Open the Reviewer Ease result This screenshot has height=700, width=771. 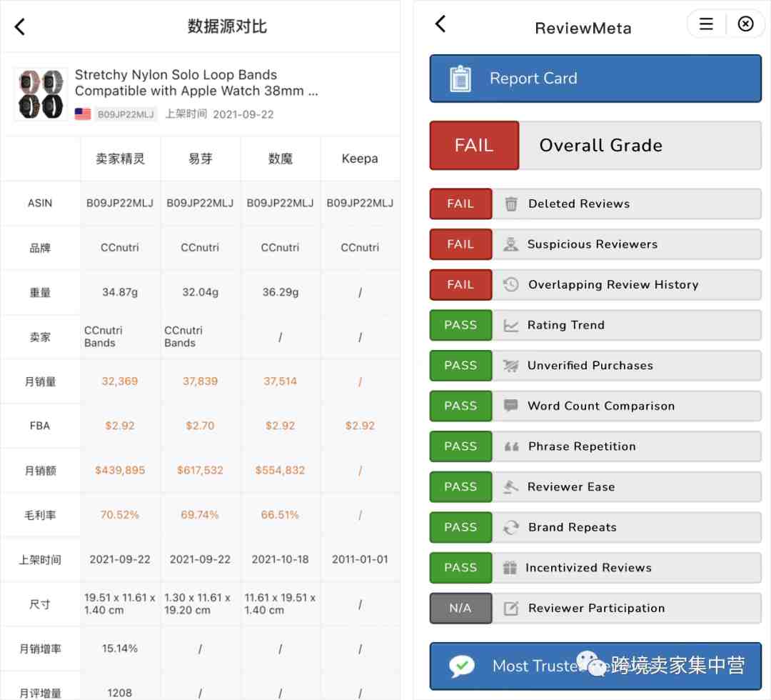[595, 487]
